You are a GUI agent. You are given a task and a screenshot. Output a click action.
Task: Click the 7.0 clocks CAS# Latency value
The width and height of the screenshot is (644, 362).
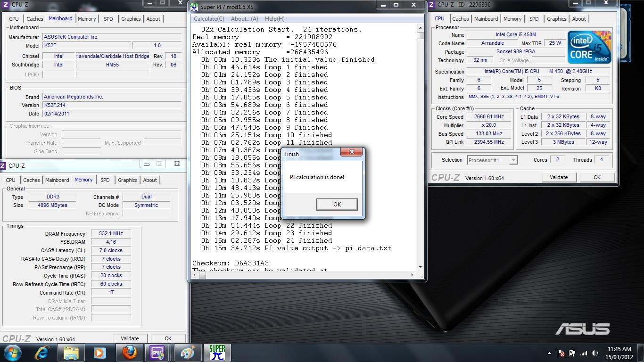pos(111,251)
